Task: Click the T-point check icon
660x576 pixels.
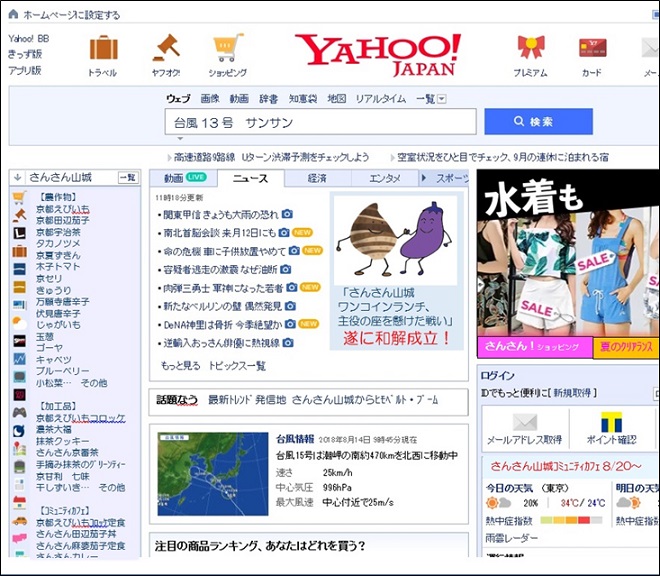Action: 611,422
